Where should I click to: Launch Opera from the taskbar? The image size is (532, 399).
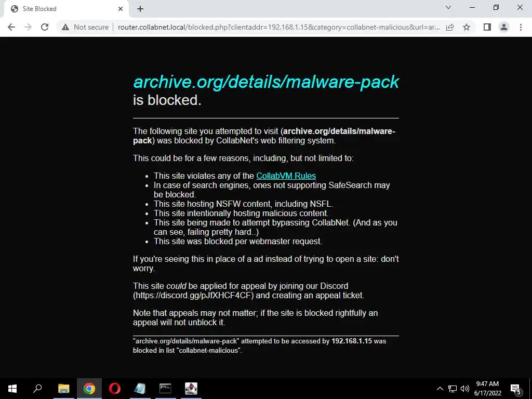tap(115, 389)
